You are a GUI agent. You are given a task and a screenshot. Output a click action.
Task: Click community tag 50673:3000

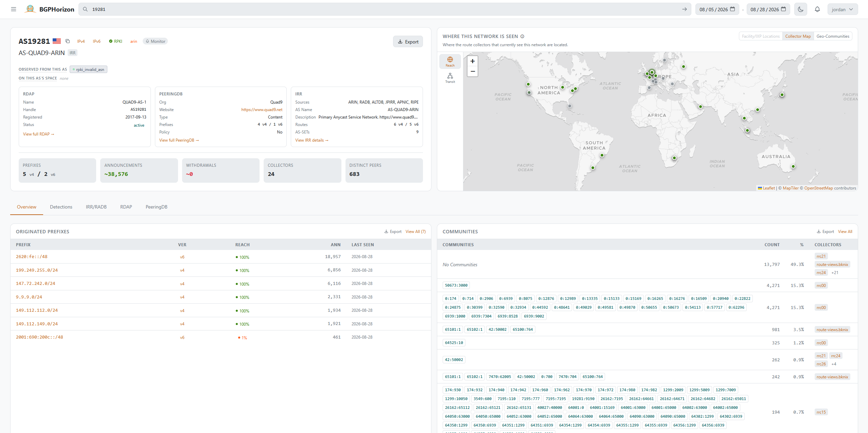456,285
